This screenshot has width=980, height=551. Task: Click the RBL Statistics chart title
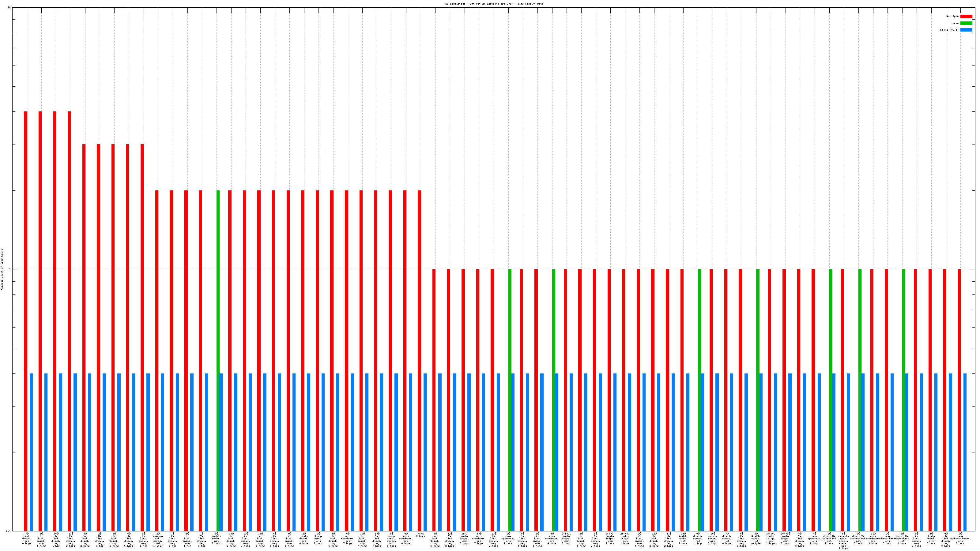(x=493, y=4)
